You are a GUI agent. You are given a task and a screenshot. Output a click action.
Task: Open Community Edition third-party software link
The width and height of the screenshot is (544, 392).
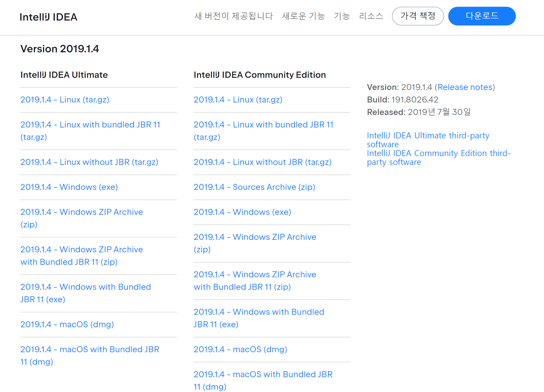[x=438, y=153]
